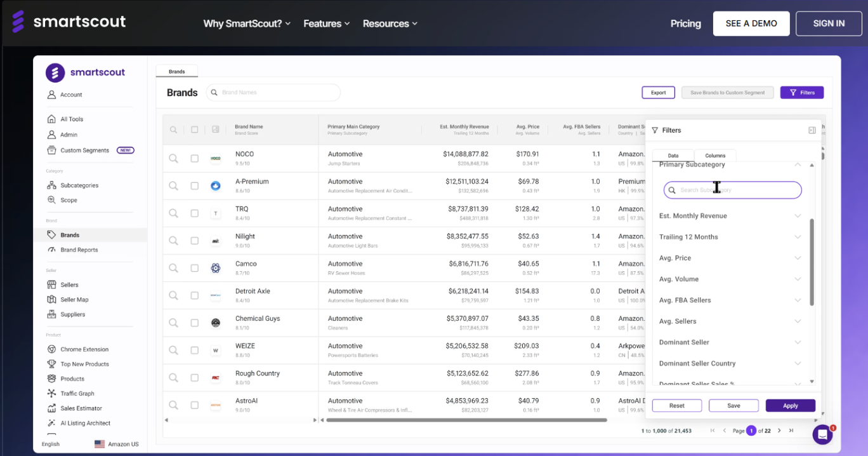Check the NOCO row checkbox

click(194, 158)
